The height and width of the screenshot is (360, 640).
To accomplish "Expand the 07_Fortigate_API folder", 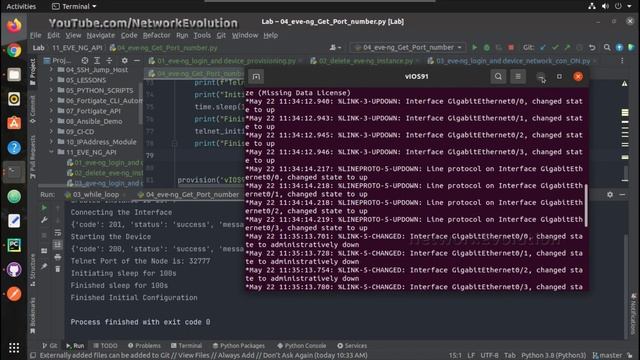I will point(51,111).
